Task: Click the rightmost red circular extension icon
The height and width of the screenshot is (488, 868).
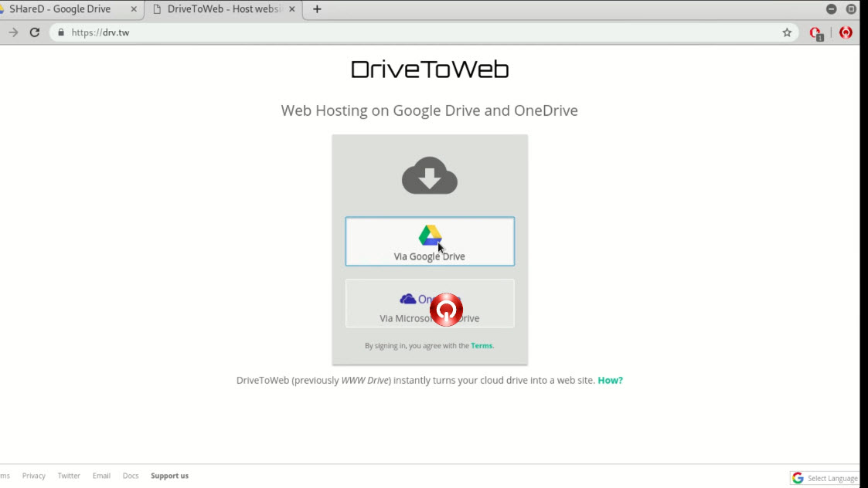Action: (x=846, y=32)
